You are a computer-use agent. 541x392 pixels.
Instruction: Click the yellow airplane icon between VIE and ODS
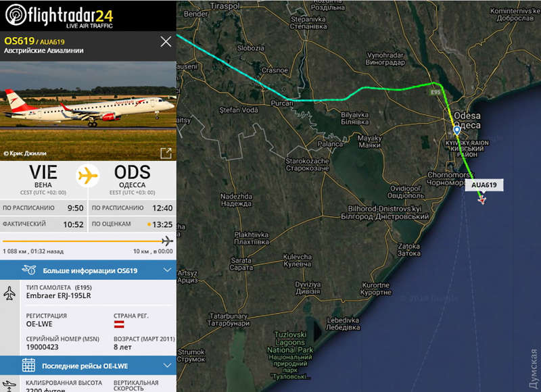88,176
